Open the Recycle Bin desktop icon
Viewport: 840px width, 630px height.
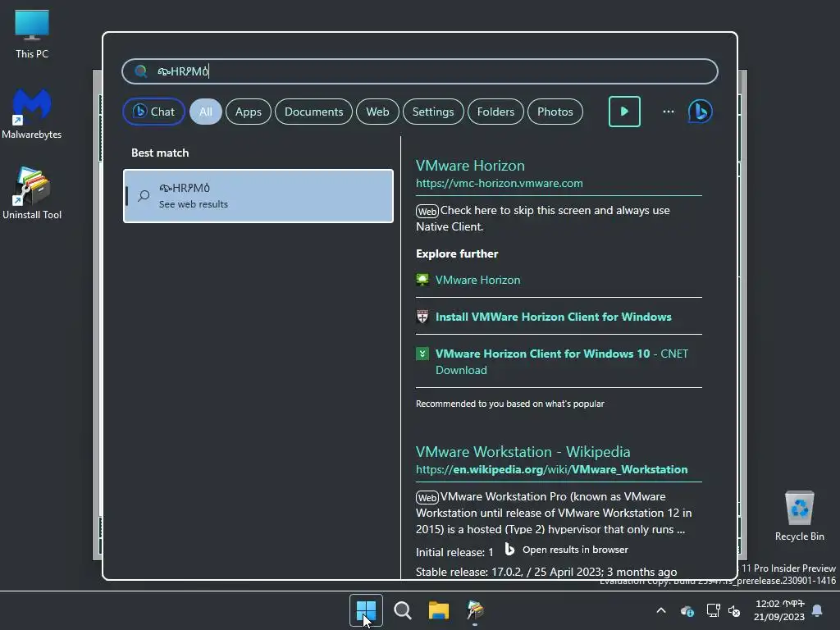tap(799, 516)
